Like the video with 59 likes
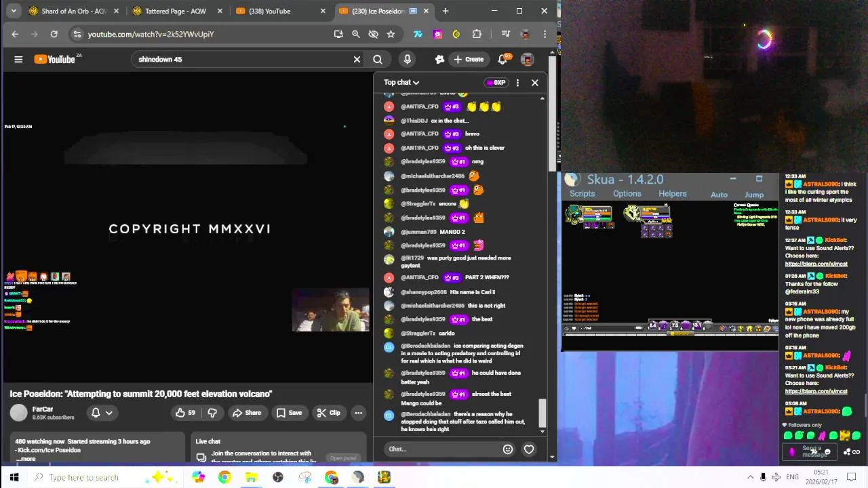 (x=185, y=412)
